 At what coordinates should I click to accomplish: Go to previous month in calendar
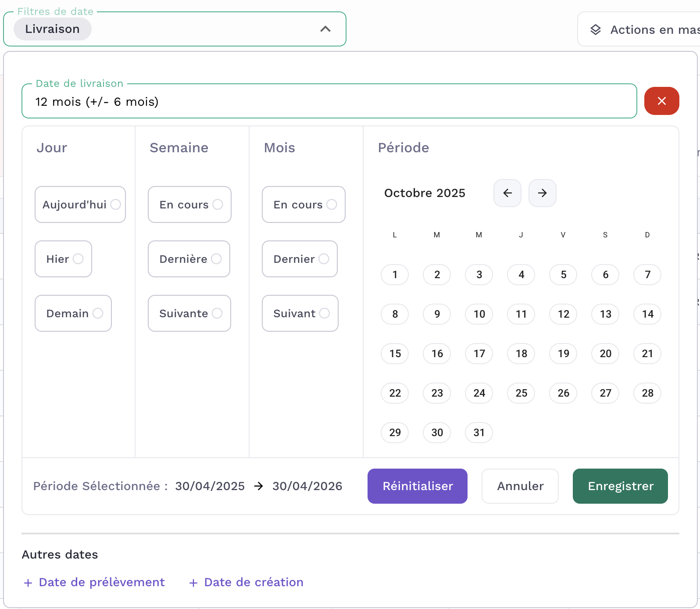pos(507,193)
